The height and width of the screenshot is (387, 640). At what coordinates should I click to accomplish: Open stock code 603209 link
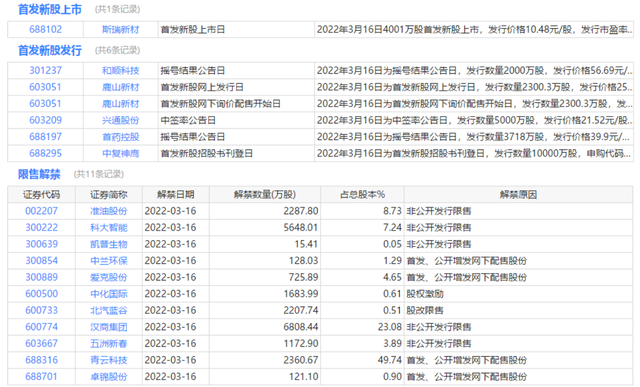click(45, 120)
